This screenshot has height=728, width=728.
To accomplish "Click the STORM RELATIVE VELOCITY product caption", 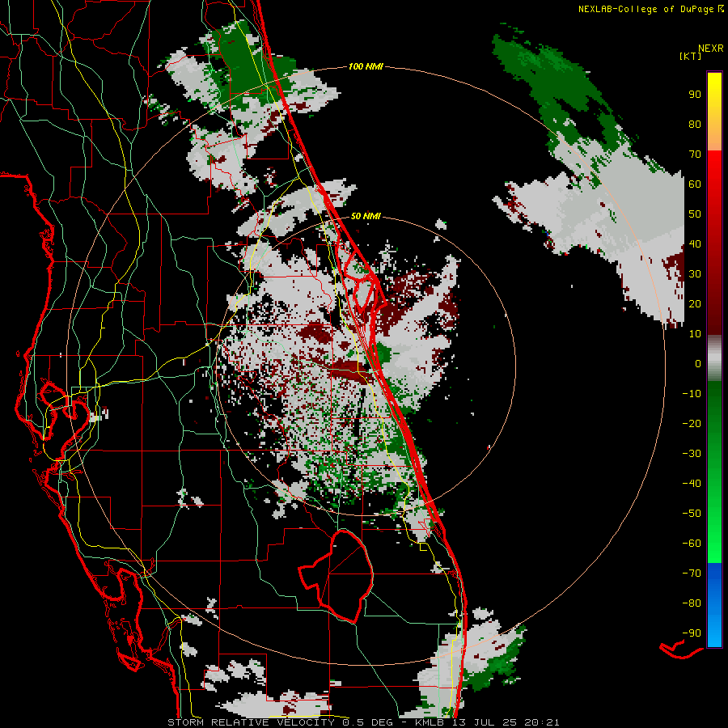I will [251, 722].
